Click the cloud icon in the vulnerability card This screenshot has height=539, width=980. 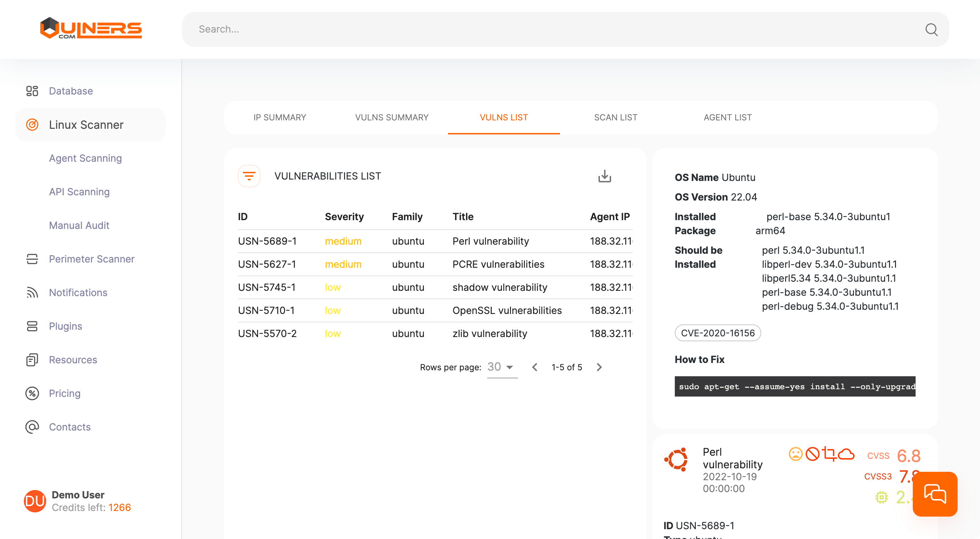(x=846, y=454)
